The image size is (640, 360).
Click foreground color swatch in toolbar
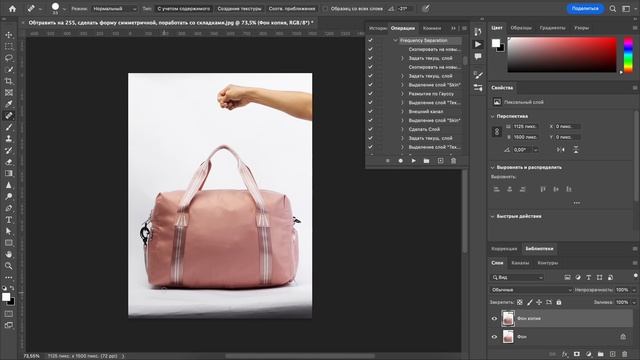[x=6, y=297]
